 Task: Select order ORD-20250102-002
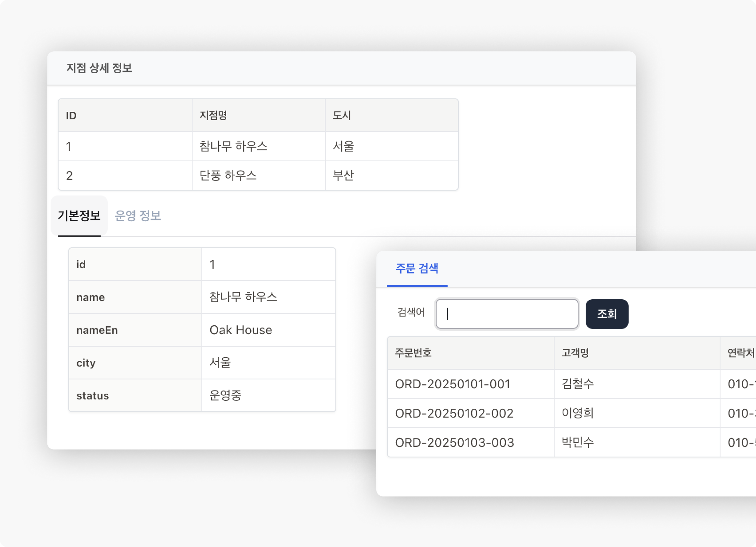454,413
